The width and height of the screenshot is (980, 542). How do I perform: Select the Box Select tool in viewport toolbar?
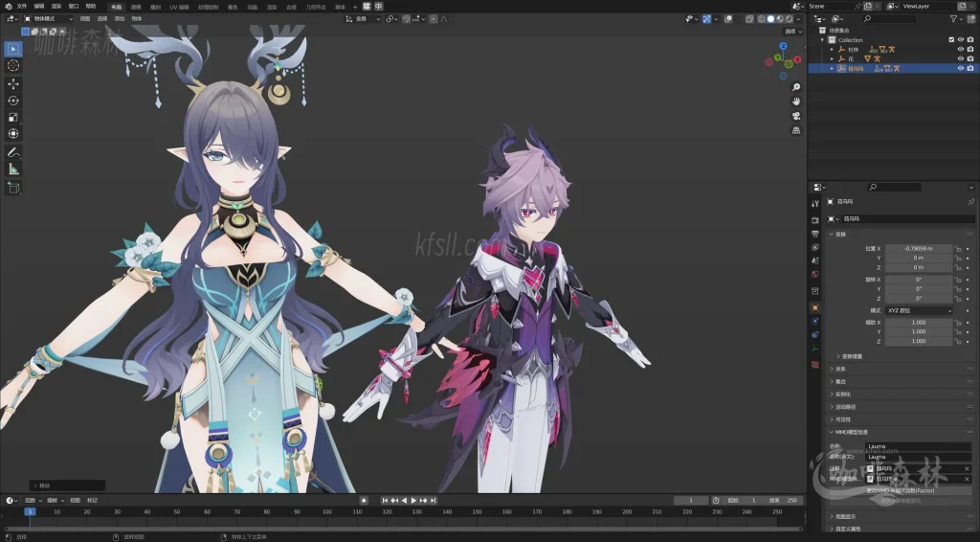pos(13,49)
